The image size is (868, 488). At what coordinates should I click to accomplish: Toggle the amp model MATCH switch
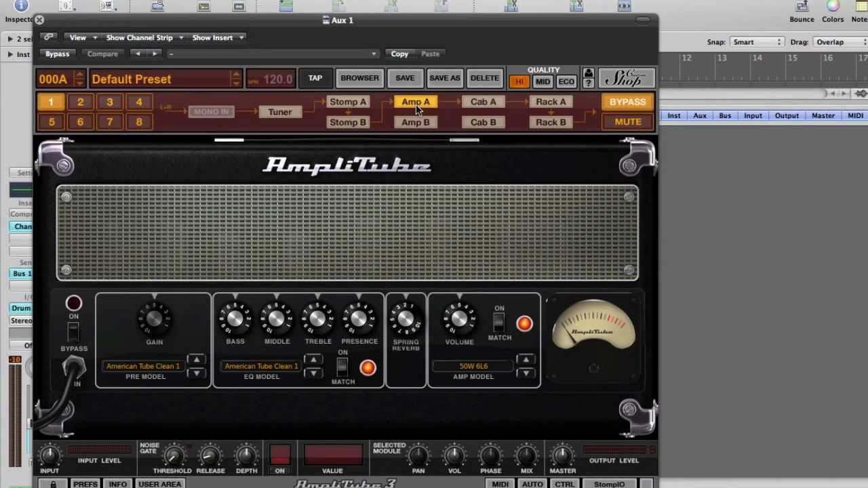click(x=499, y=323)
